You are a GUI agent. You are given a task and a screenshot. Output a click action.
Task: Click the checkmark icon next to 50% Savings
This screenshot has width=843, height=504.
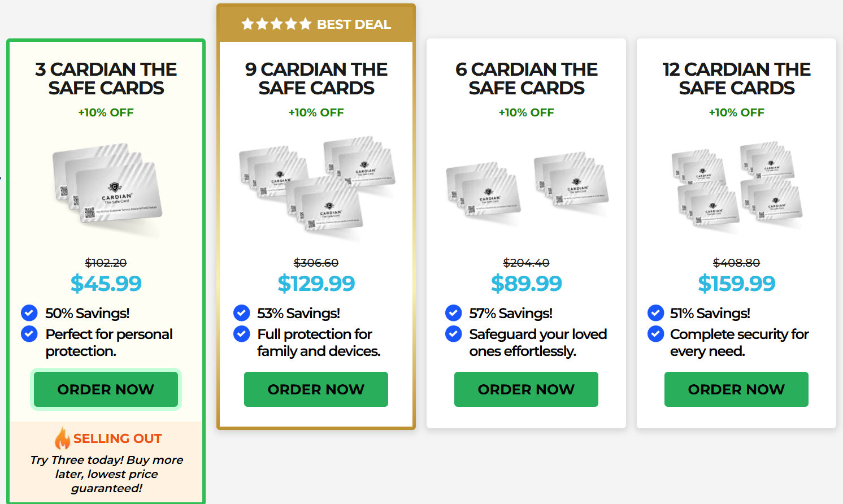tap(29, 312)
